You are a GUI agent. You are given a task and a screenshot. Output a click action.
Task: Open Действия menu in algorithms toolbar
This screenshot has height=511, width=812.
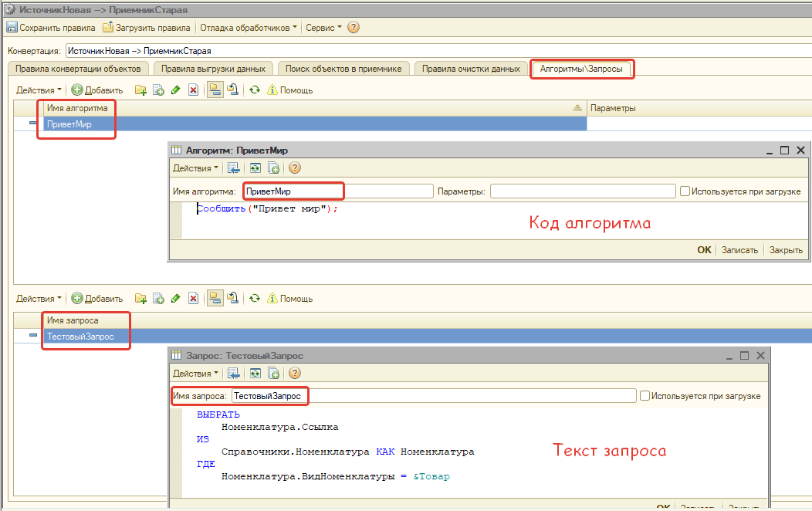(39, 90)
